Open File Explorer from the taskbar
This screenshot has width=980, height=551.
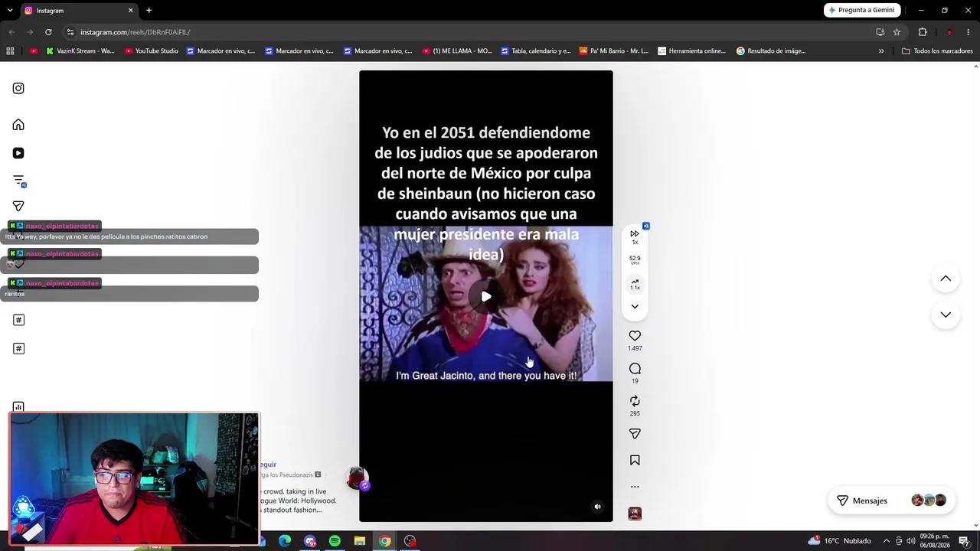click(x=360, y=541)
